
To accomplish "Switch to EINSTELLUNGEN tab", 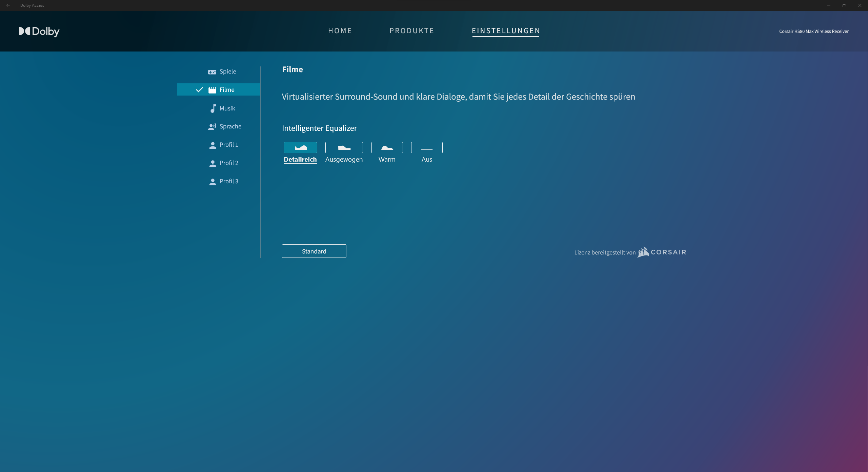I will [x=506, y=31].
